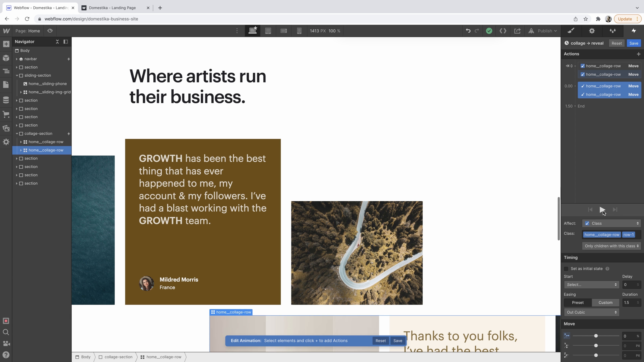Open the Start select dropdown

tap(592, 285)
